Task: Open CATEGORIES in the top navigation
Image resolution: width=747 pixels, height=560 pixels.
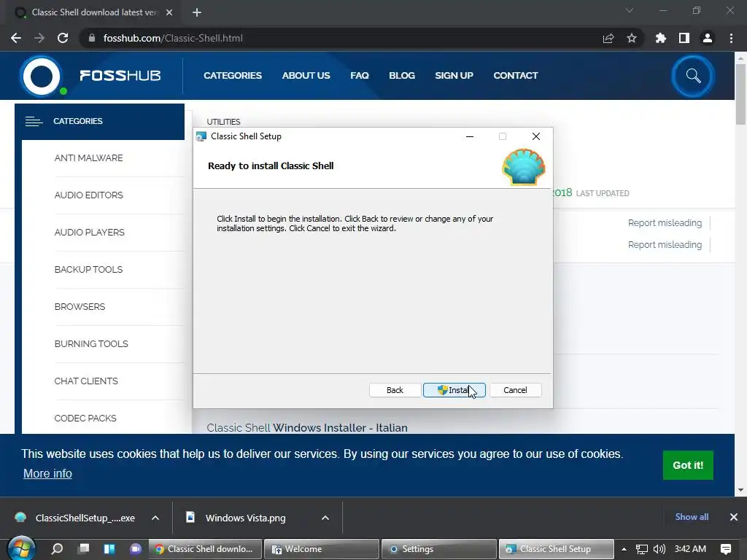Action: [x=233, y=75]
